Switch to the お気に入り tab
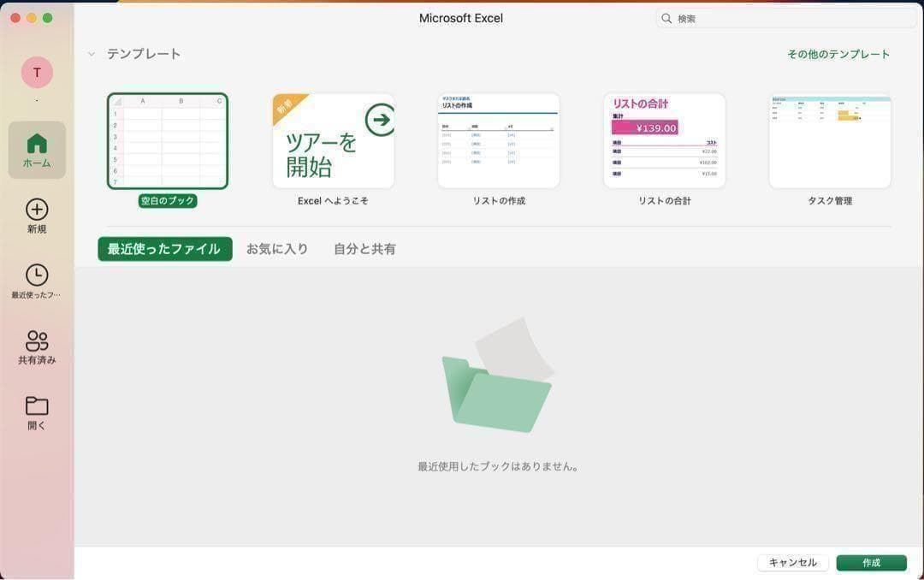 (x=277, y=249)
